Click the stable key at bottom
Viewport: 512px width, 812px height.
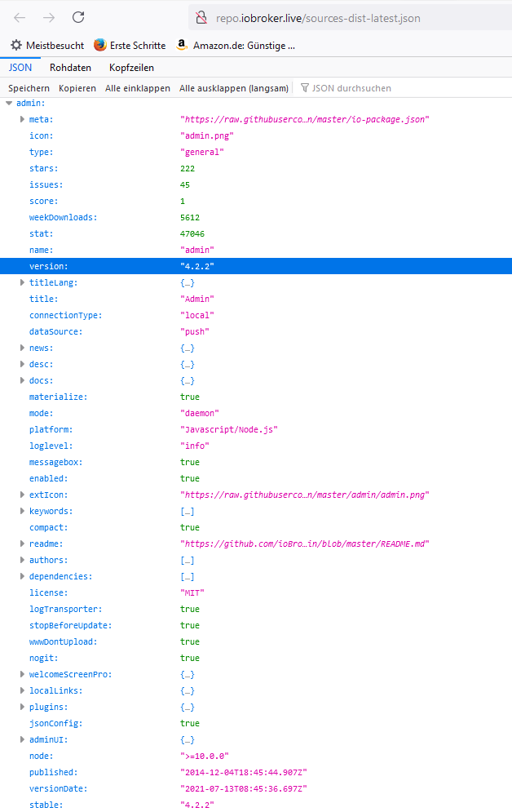point(46,805)
